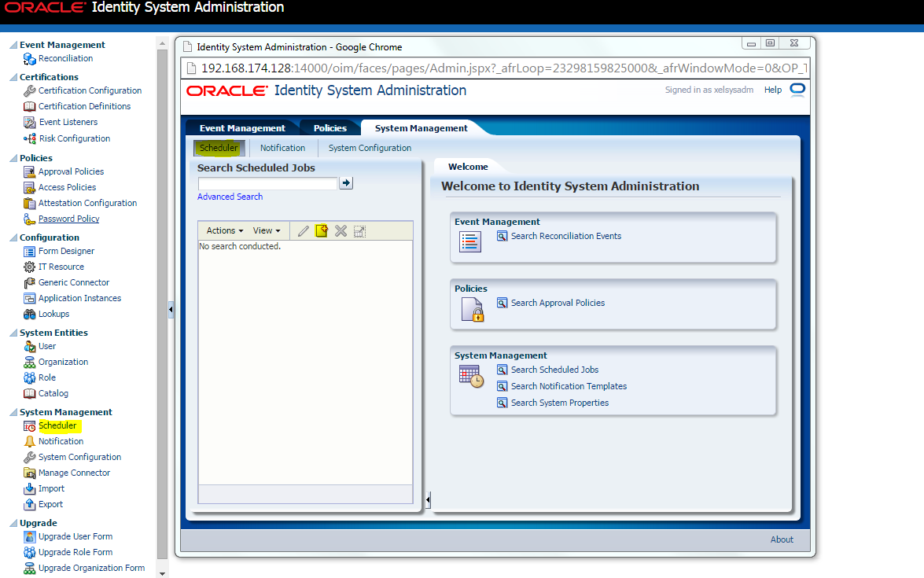The image size is (924, 578).
Task: Open Search Notification Templates link
Action: 569,386
